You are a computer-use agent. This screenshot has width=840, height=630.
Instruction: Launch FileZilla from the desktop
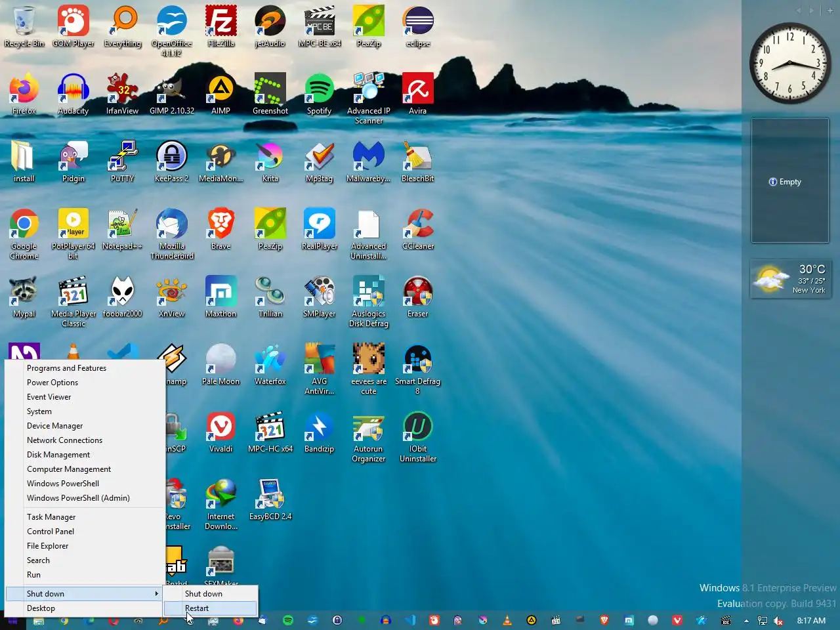coord(221,26)
